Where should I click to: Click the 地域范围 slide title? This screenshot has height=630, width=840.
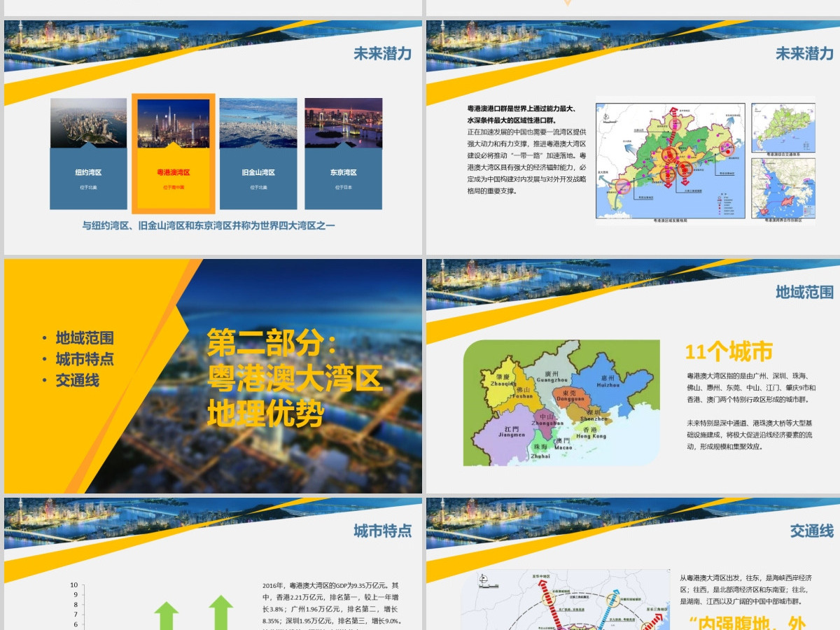tap(804, 292)
